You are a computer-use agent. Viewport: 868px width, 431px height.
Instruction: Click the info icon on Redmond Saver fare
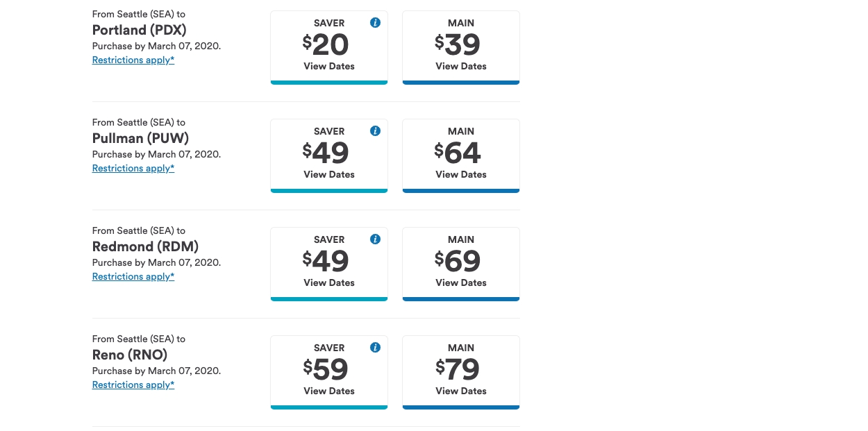(x=375, y=239)
